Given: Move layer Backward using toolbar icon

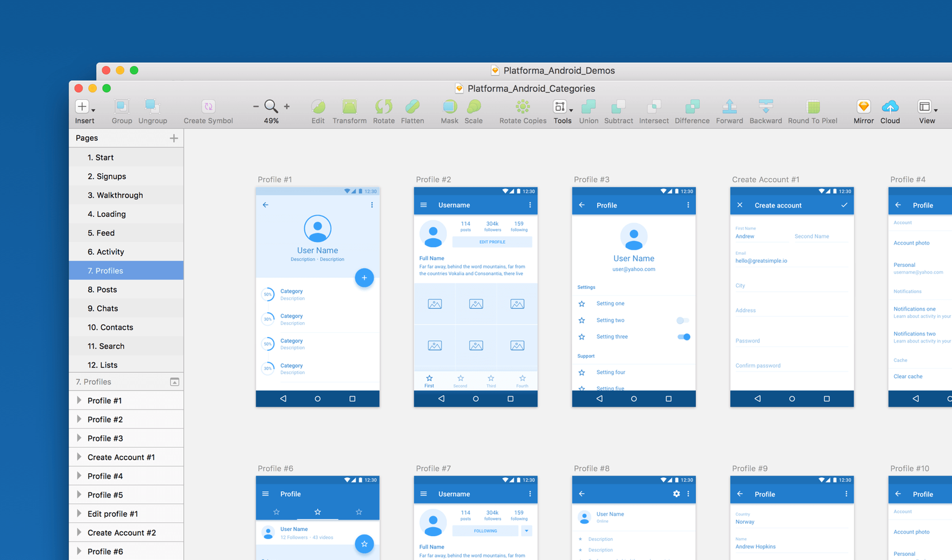Looking at the screenshot, I should 766,106.
